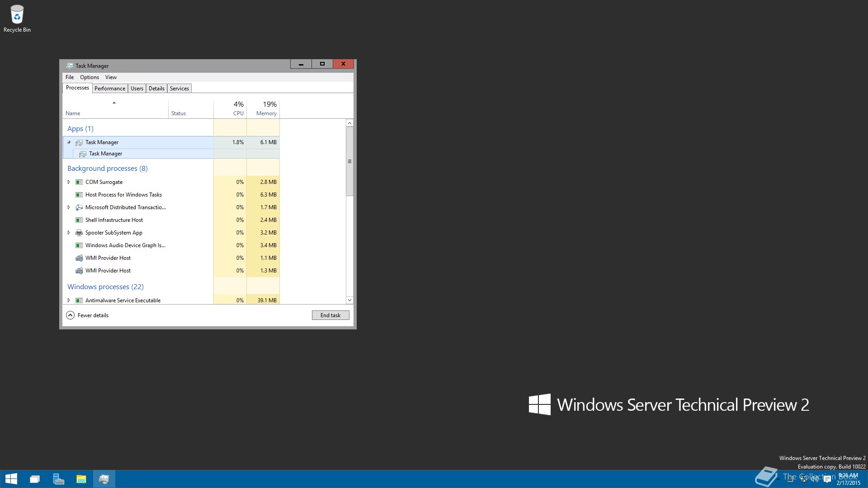
Task: Click the Windows Audio Device Graph icon
Action: (x=79, y=245)
